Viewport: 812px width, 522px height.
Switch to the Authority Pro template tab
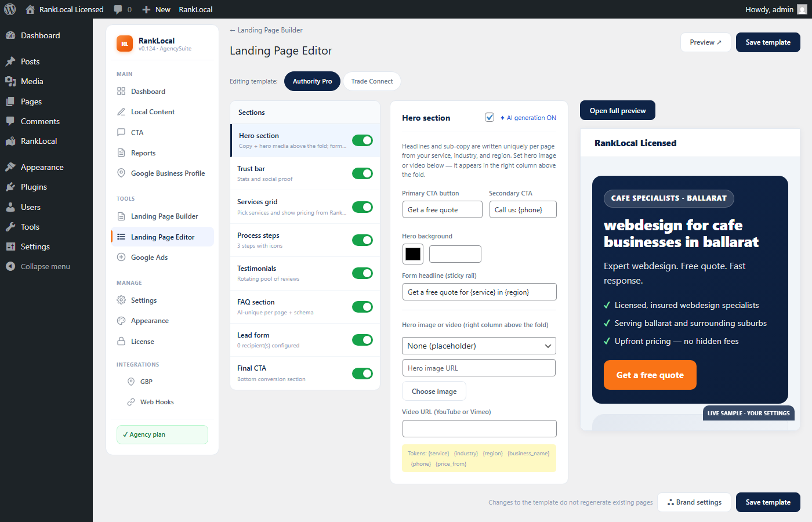click(312, 81)
